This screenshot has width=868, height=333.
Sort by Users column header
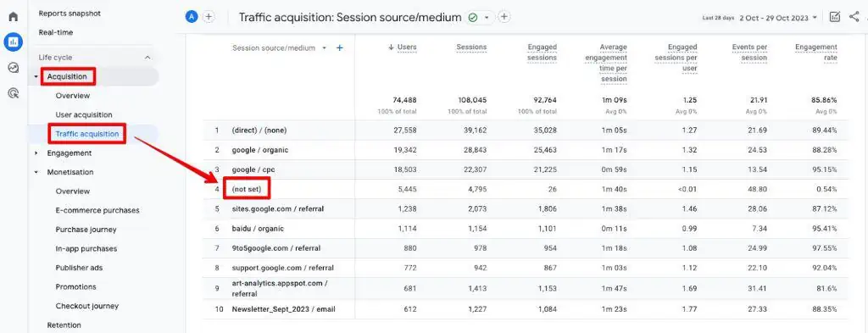pyautogui.click(x=407, y=47)
